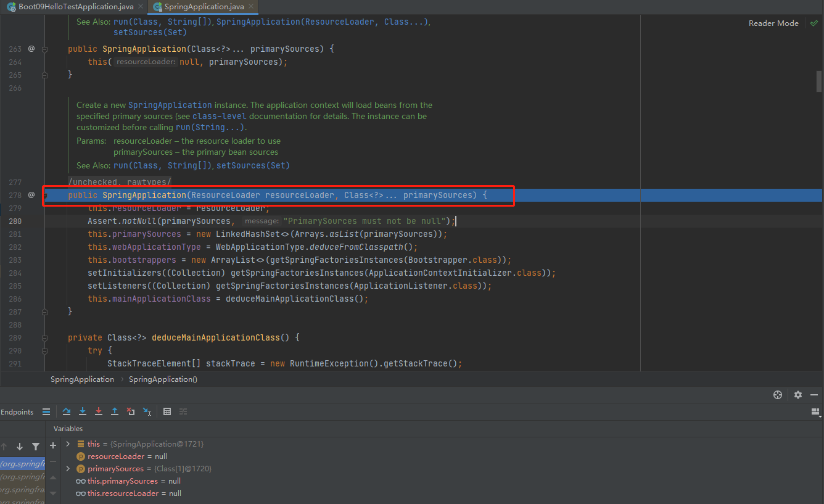Click setInitializers on line 284

(125, 273)
